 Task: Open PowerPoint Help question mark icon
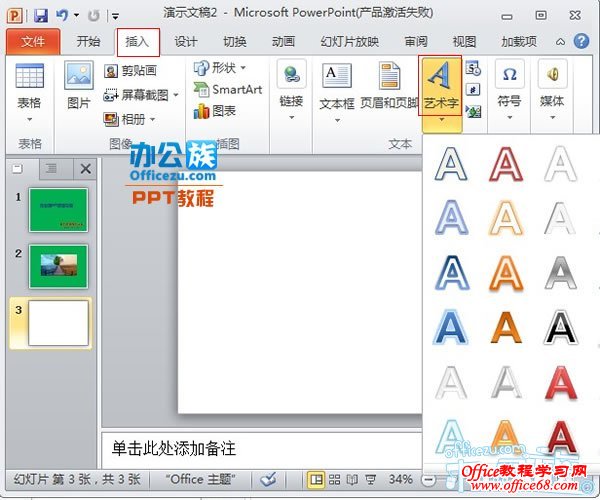[x=581, y=41]
